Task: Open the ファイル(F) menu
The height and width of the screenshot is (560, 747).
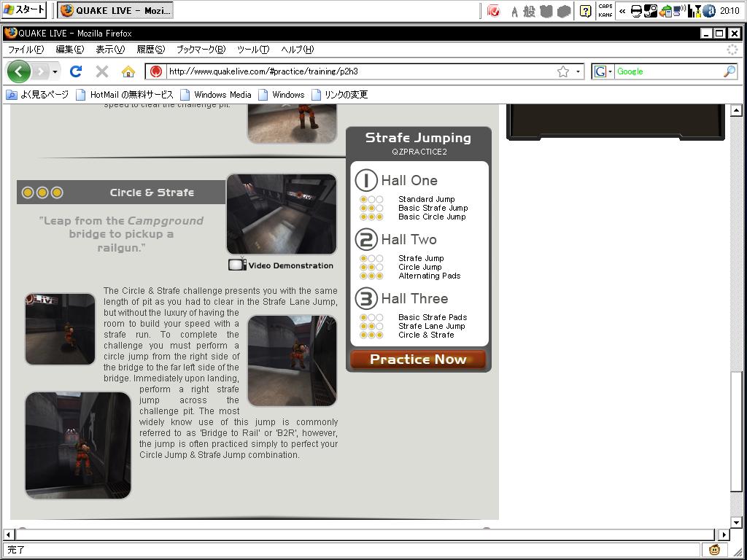Action: click(26, 49)
